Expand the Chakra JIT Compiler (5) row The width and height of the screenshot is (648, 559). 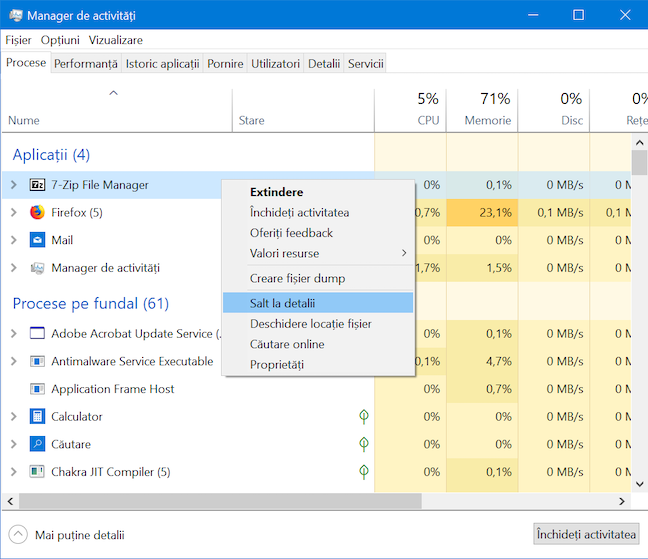(x=14, y=471)
